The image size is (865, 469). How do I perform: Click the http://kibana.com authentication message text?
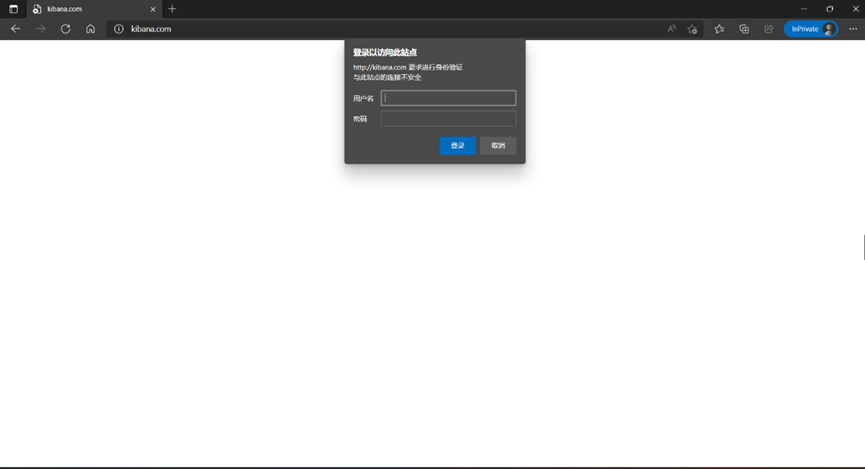pos(408,67)
